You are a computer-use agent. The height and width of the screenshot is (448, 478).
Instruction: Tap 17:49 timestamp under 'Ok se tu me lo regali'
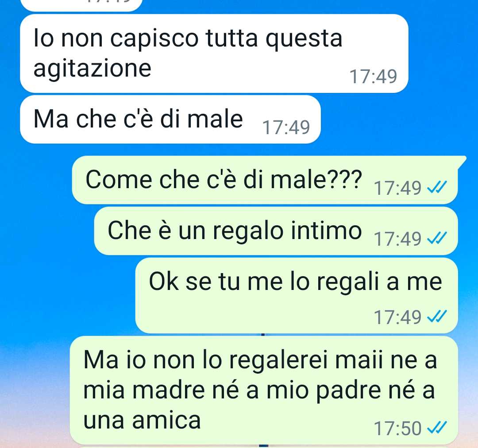coord(397,317)
